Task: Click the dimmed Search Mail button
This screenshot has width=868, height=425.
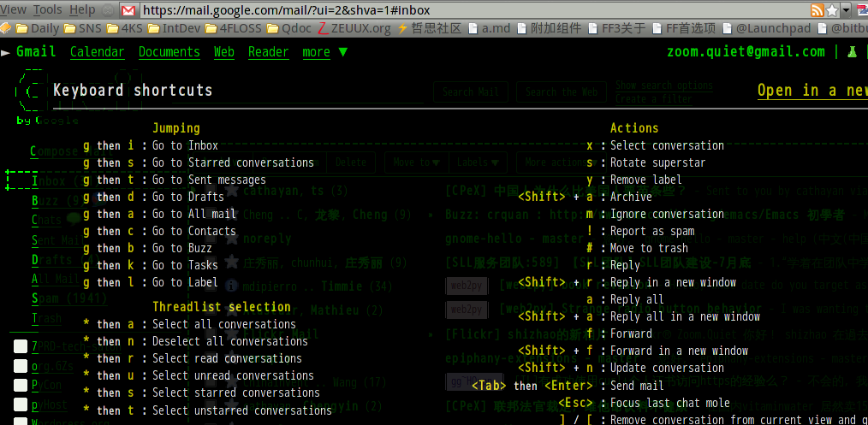Action: [471, 92]
